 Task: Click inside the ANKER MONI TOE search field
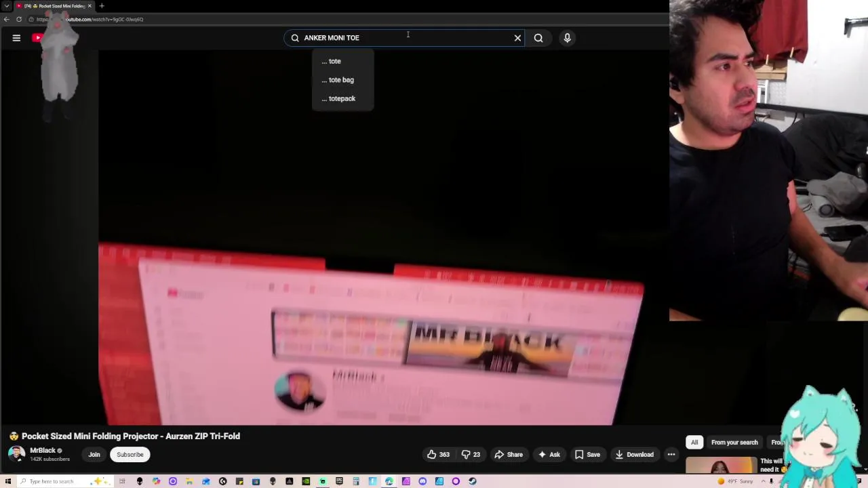[405, 38]
